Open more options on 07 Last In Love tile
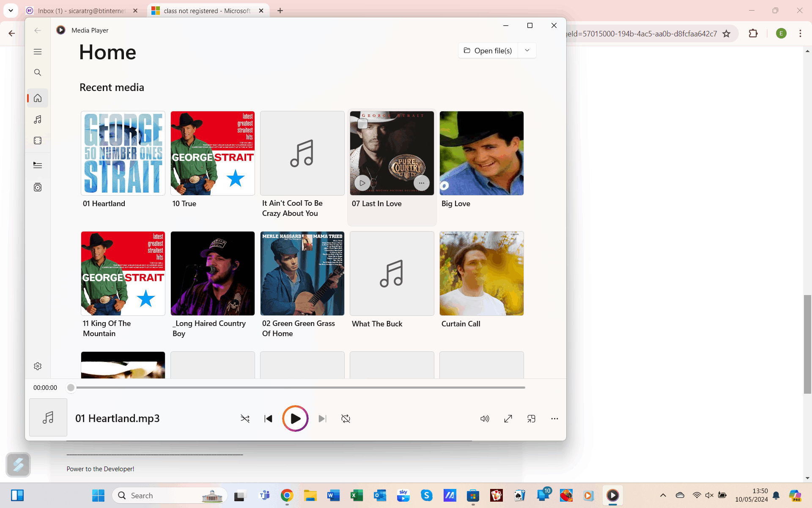The height and width of the screenshot is (508, 812). click(x=421, y=183)
